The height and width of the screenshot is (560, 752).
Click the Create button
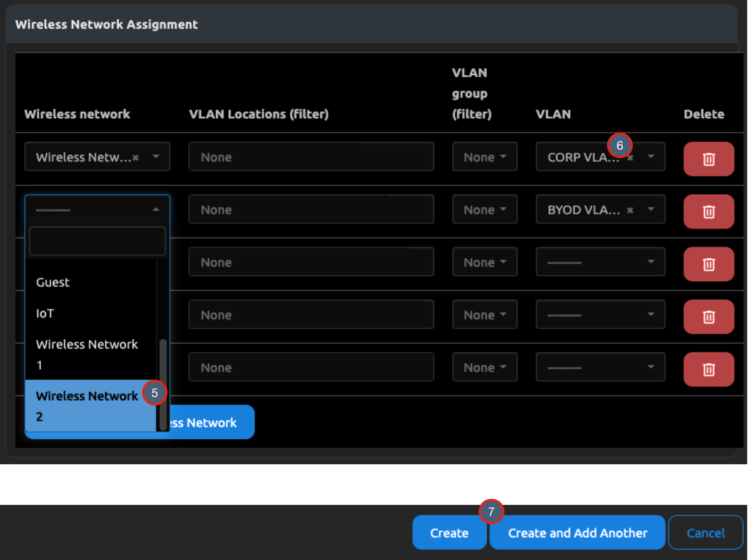pyautogui.click(x=449, y=533)
